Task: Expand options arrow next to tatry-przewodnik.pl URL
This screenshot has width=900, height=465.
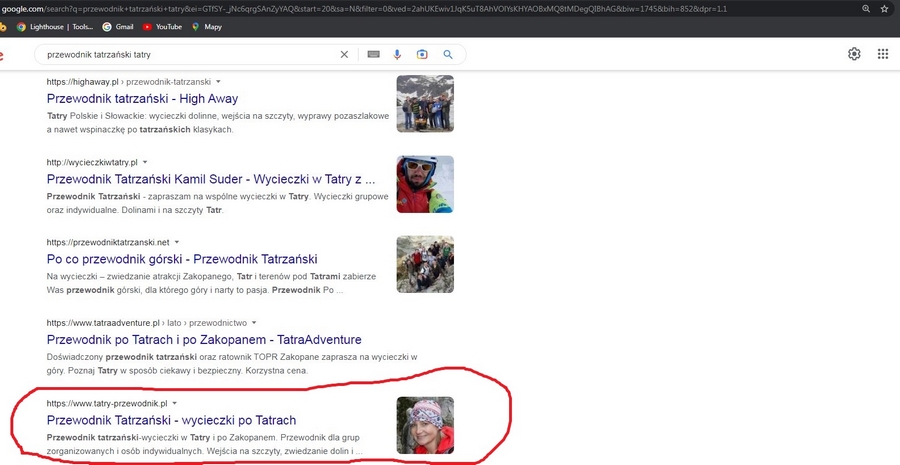Action: [174, 403]
